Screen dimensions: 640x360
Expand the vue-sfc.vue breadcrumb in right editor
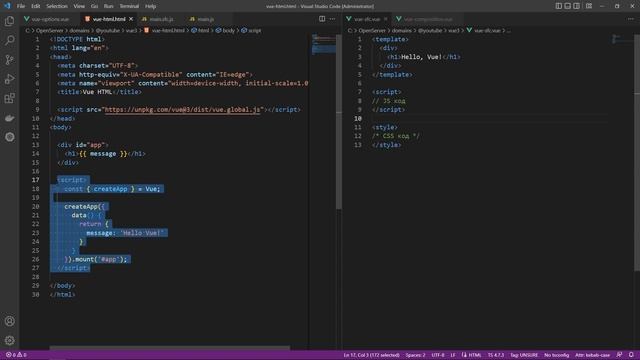coord(484,31)
